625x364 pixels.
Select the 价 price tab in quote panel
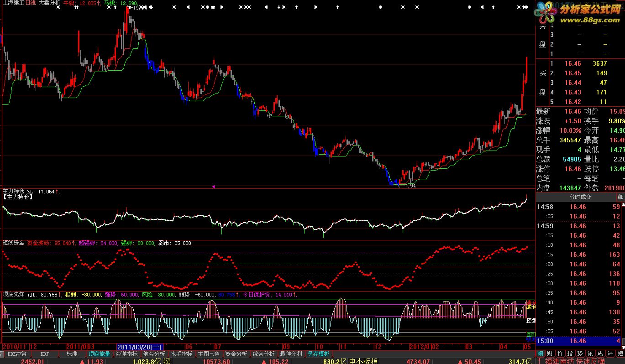pos(560,353)
